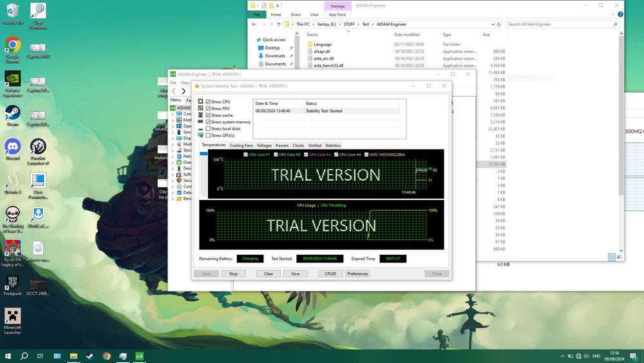Expand the Operating System tree node

pyautogui.click(x=173, y=126)
